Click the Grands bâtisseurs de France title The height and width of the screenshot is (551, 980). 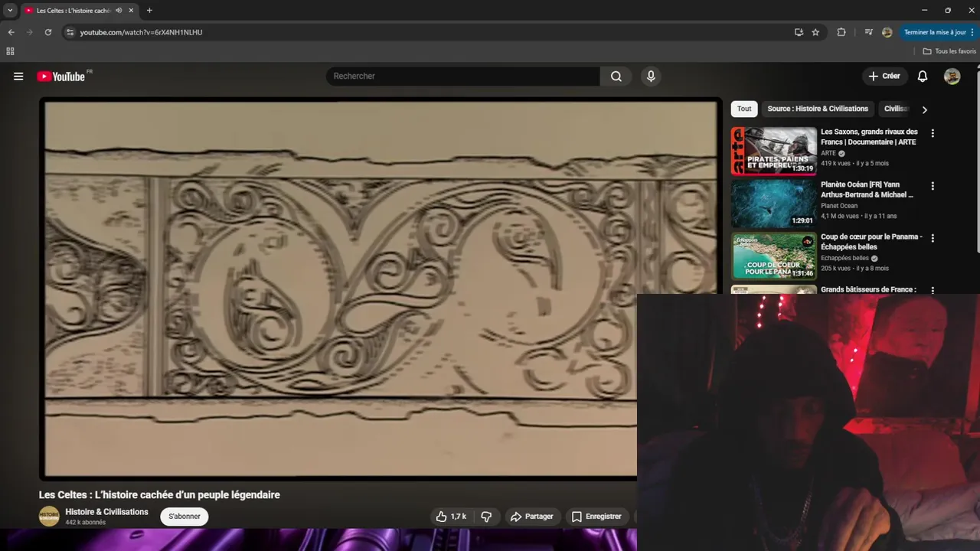[x=868, y=290]
